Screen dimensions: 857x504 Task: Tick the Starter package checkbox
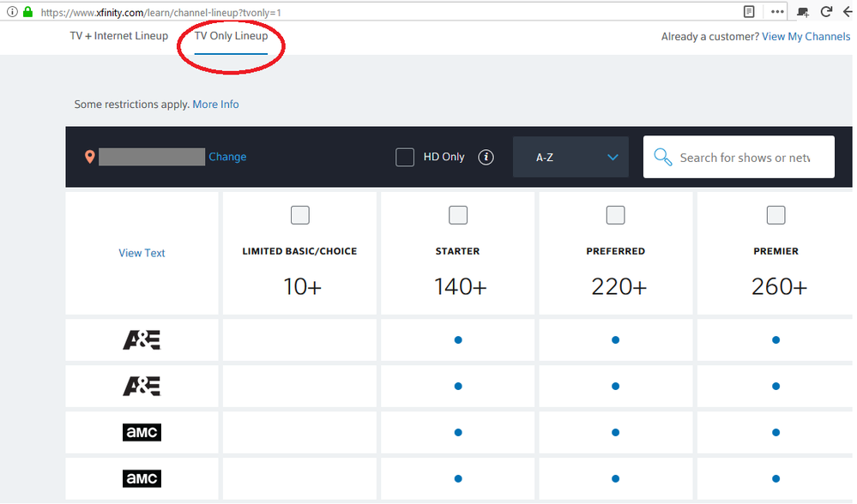(458, 214)
